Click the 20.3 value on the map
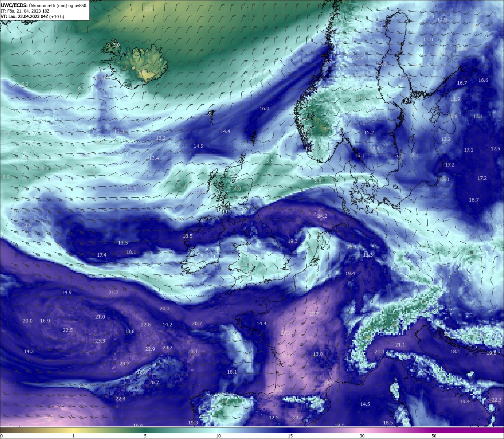This screenshot has width=504, height=439. click(x=165, y=309)
